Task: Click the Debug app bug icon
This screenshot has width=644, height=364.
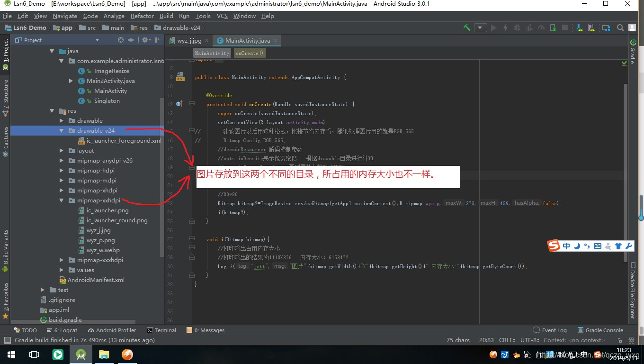Action: (x=518, y=27)
